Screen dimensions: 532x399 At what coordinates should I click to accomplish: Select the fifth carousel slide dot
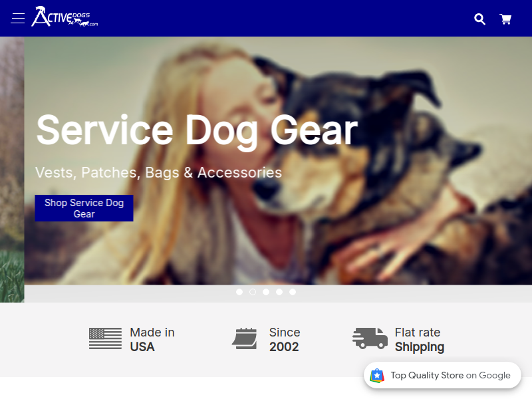(293, 292)
